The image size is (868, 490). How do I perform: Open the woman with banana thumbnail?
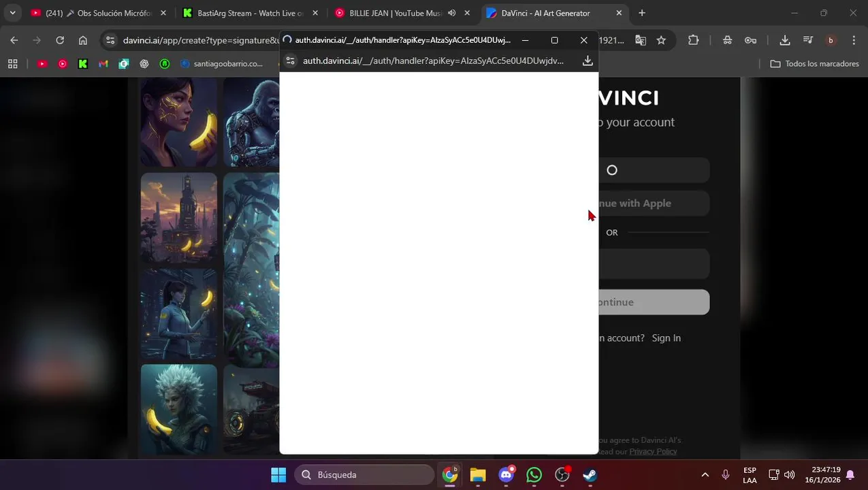(x=179, y=122)
